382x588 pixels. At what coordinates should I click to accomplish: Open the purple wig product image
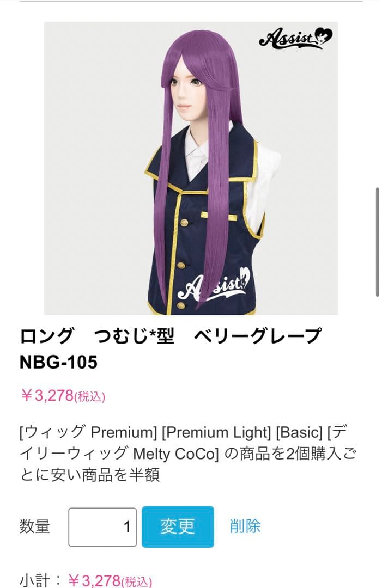click(191, 168)
